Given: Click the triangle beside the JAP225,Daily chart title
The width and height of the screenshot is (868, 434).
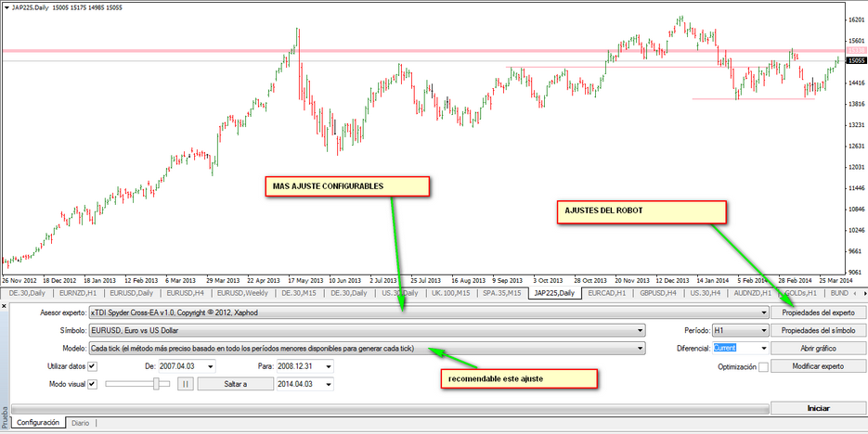Looking at the screenshot, I should pos(6,6).
